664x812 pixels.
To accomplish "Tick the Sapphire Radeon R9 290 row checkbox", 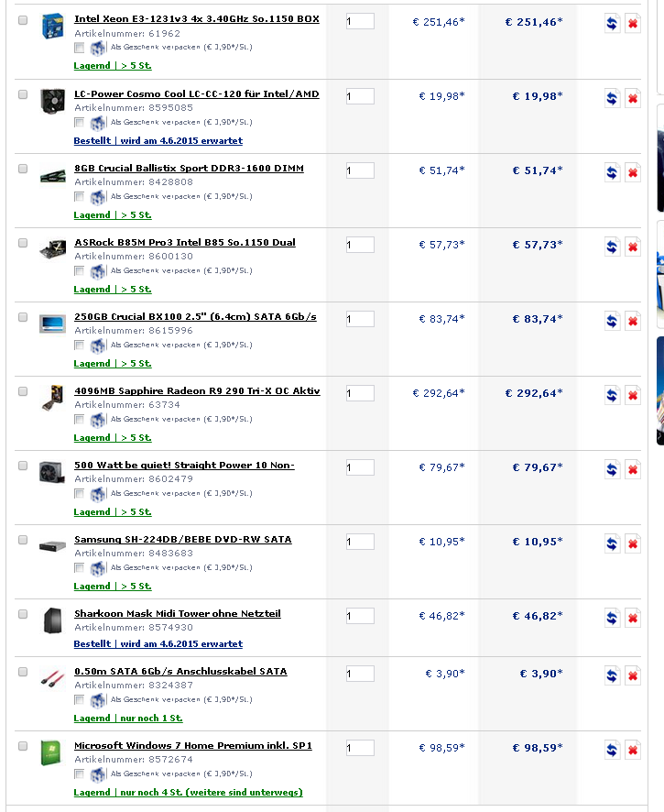I will point(23,391).
